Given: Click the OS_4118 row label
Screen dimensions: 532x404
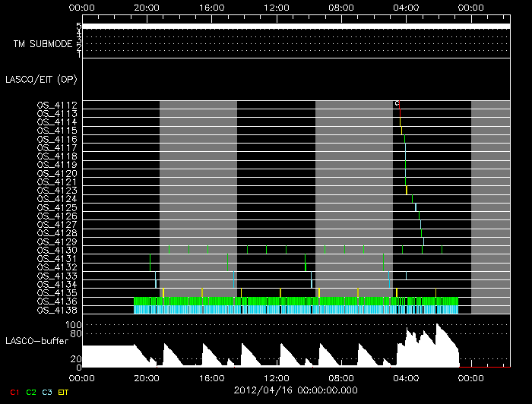Looking at the screenshot, I should tap(57, 156).
